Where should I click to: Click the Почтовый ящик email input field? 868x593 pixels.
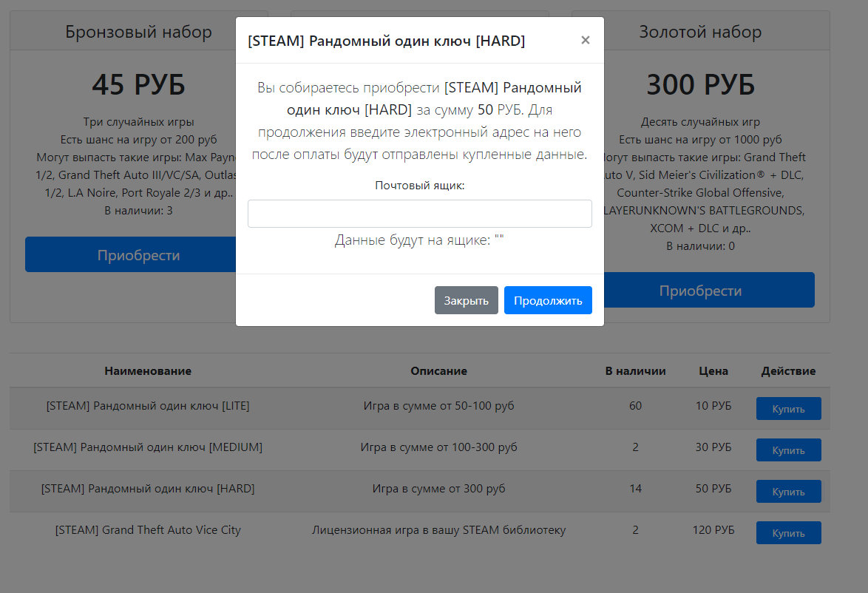coord(420,214)
